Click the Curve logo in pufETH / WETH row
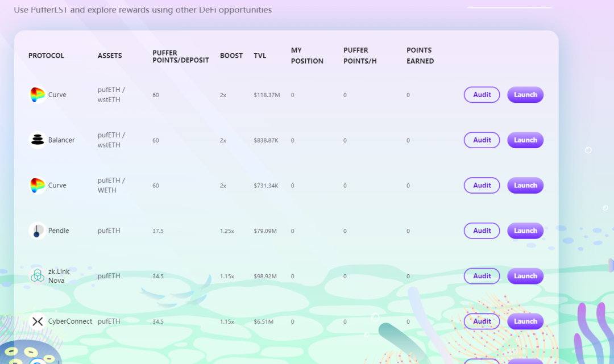This screenshot has width=614, height=364. click(37, 185)
